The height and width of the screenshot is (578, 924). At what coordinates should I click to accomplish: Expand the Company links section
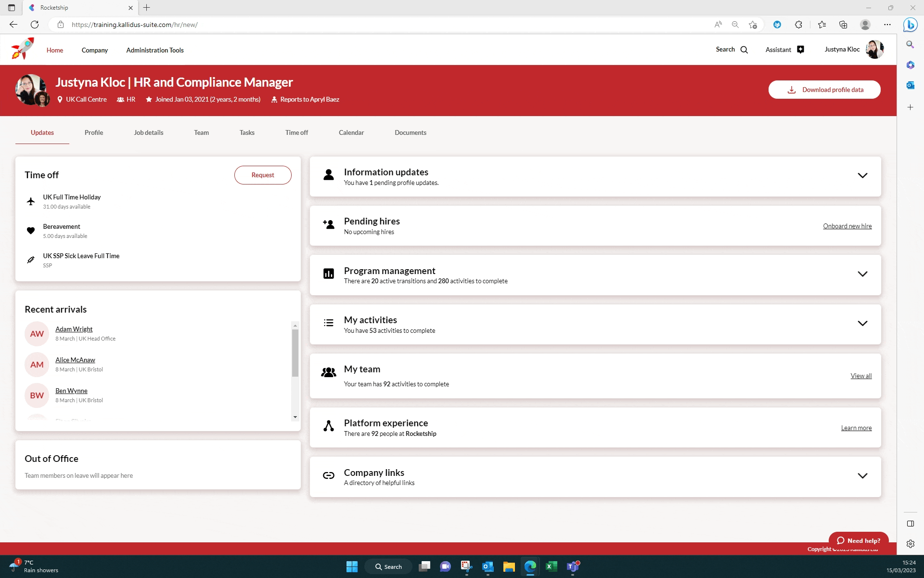point(862,476)
